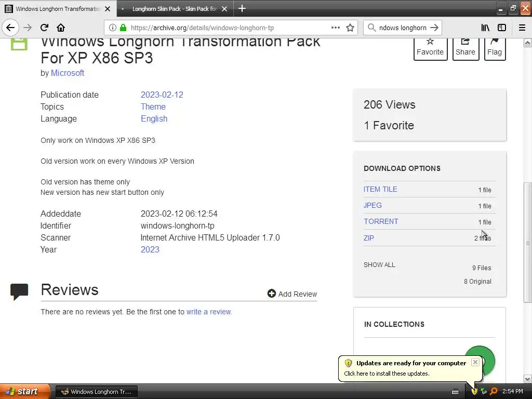Bookmark this page with the star

click(350, 28)
